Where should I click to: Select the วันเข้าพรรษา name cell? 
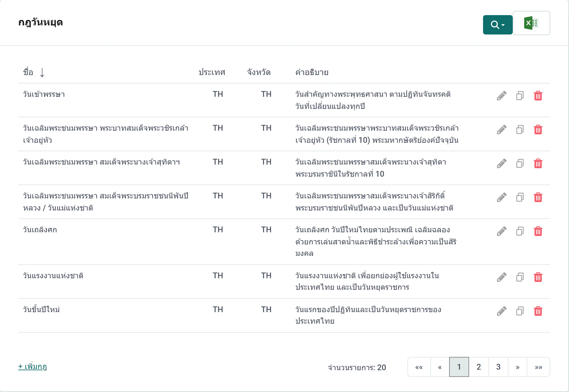click(x=44, y=94)
